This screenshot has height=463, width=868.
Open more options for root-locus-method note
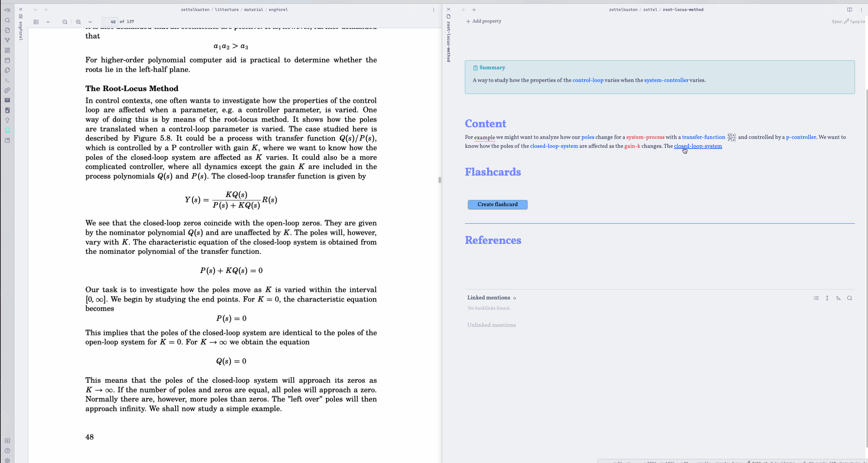point(861,10)
